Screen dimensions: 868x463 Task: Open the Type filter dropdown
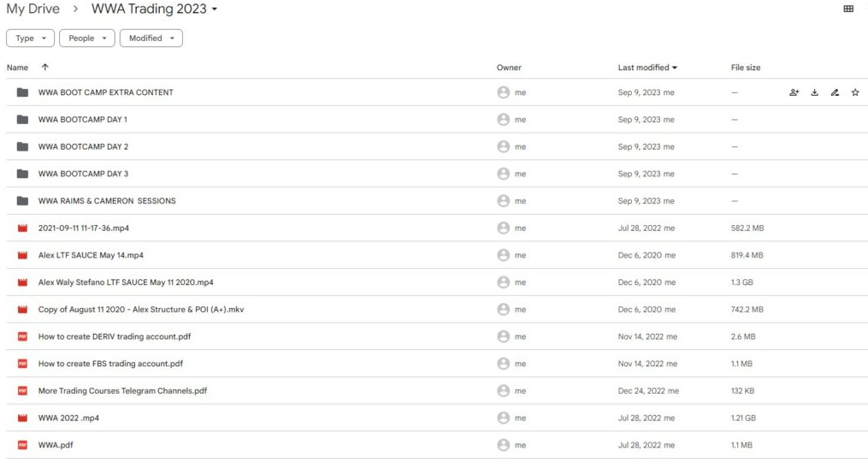(x=31, y=39)
